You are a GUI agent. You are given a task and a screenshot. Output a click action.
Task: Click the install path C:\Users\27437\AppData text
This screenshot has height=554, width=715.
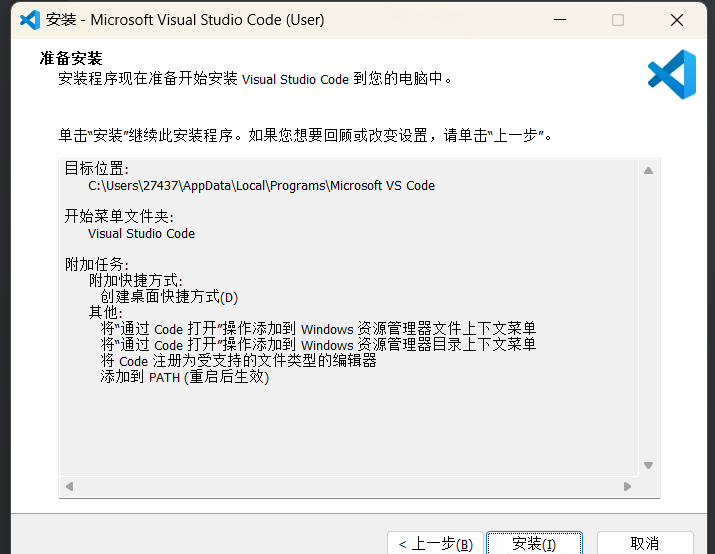261,186
